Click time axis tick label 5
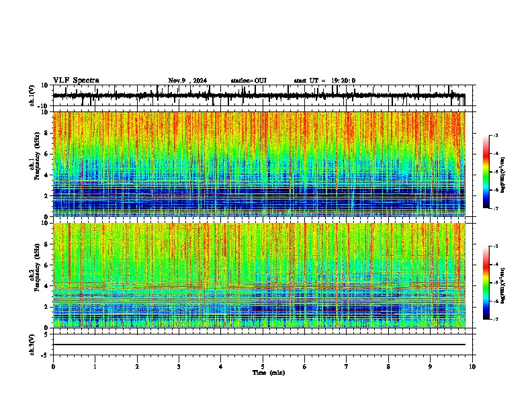 tap(263, 367)
